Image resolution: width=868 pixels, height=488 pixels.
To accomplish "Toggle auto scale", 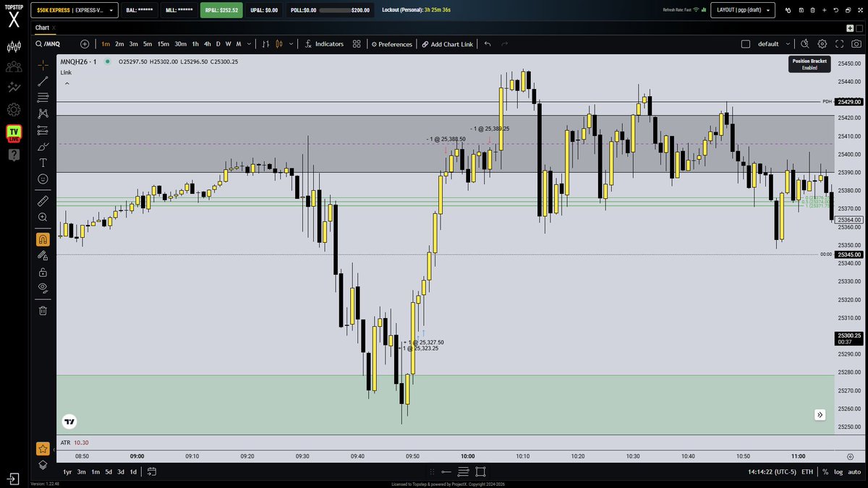I will (854, 471).
